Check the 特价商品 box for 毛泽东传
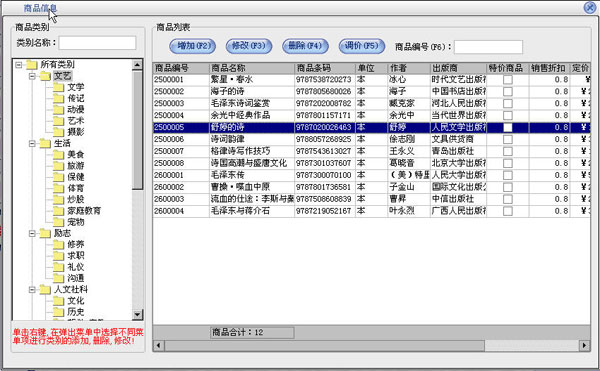The image size is (600, 371). pos(508,175)
